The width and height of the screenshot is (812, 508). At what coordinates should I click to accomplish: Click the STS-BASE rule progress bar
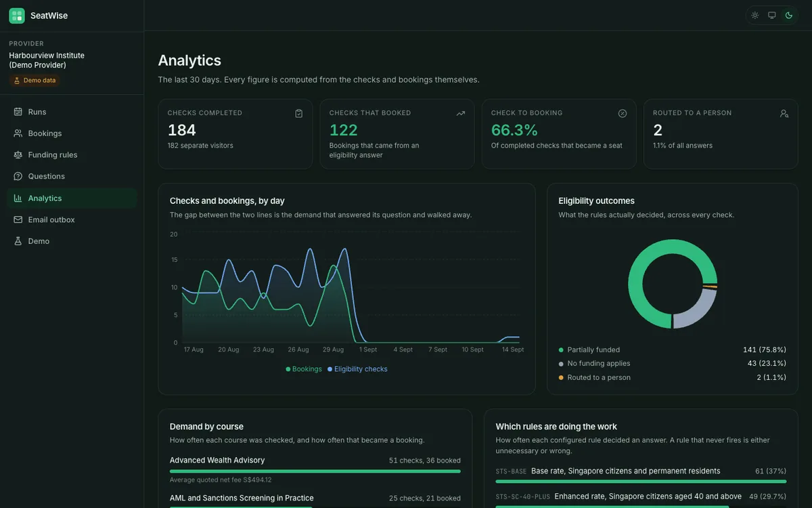[641, 482]
